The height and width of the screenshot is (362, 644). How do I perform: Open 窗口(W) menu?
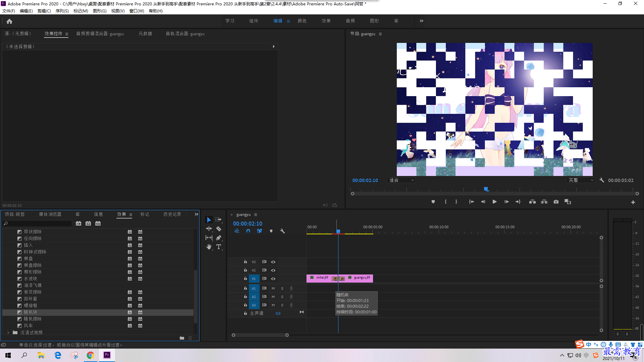(x=137, y=11)
